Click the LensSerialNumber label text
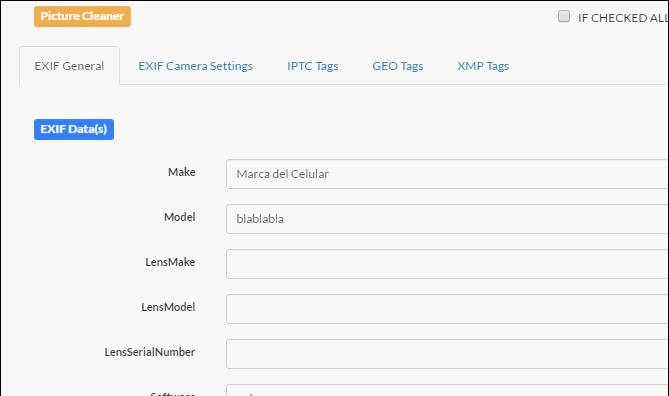Viewport: 669px width, 396px height. 150,352
